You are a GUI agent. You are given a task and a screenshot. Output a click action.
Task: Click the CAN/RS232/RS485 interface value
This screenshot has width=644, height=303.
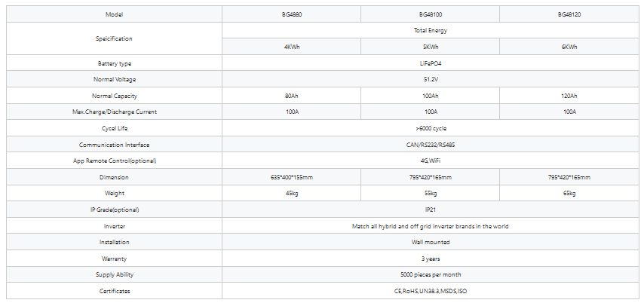point(431,145)
